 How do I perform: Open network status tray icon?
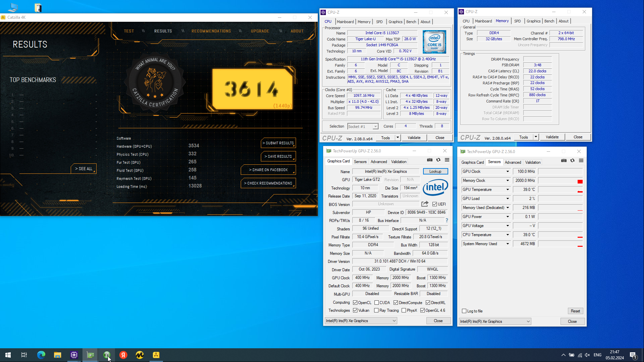(x=580, y=355)
